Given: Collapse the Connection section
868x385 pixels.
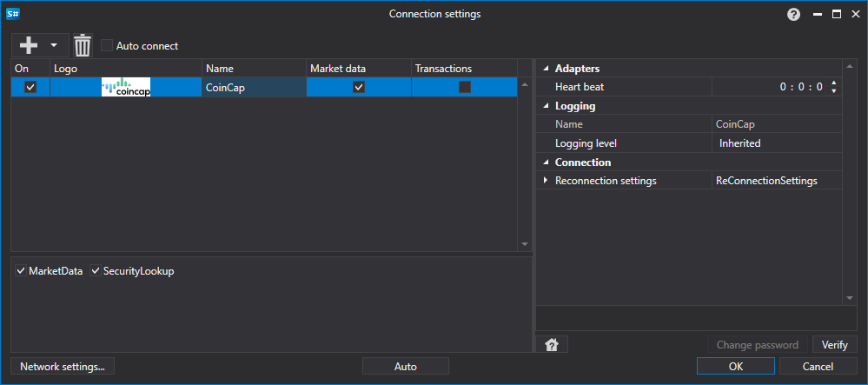Looking at the screenshot, I should [x=547, y=163].
